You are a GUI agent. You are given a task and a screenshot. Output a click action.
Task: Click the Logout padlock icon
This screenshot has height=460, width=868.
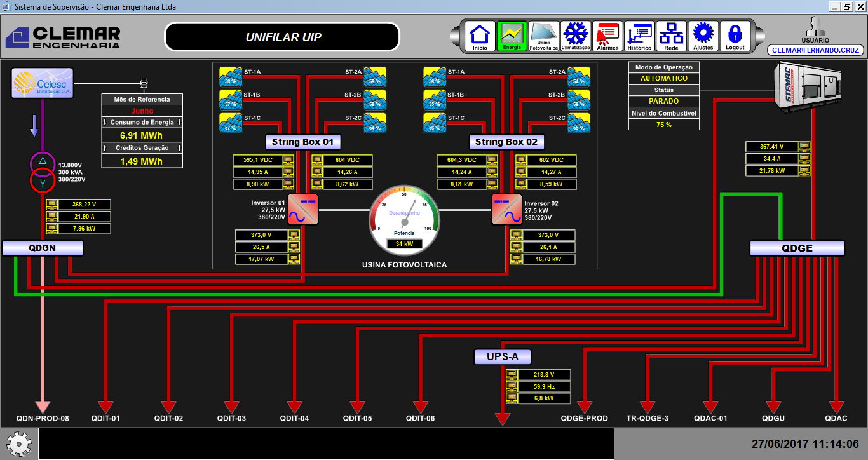pos(735,36)
